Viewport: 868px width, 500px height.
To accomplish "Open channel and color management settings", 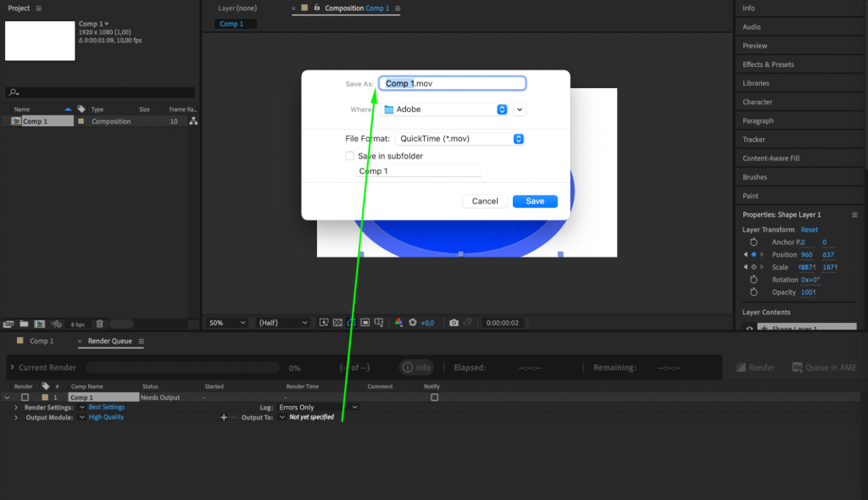I will (398, 323).
